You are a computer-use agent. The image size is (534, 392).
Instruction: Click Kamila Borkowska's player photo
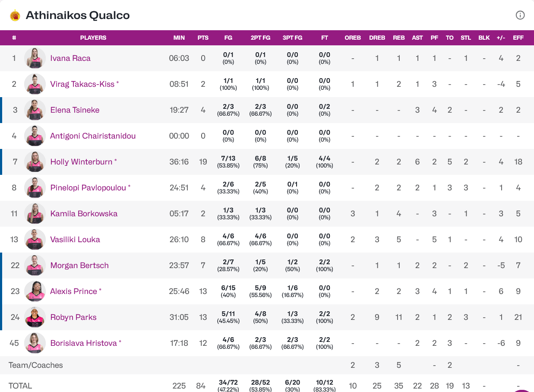pyautogui.click(x=35, y=214)
